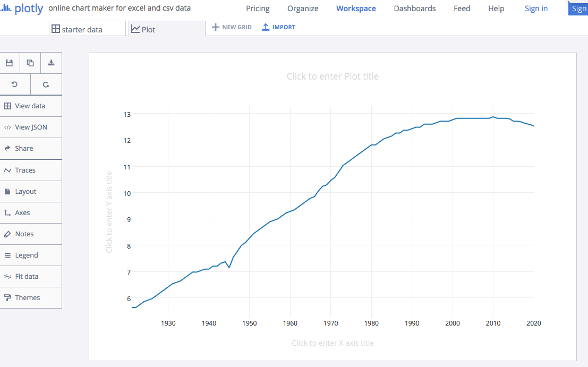Open the Notes sidebar section
Screen dimensions: 588x367
click(24, 234)
